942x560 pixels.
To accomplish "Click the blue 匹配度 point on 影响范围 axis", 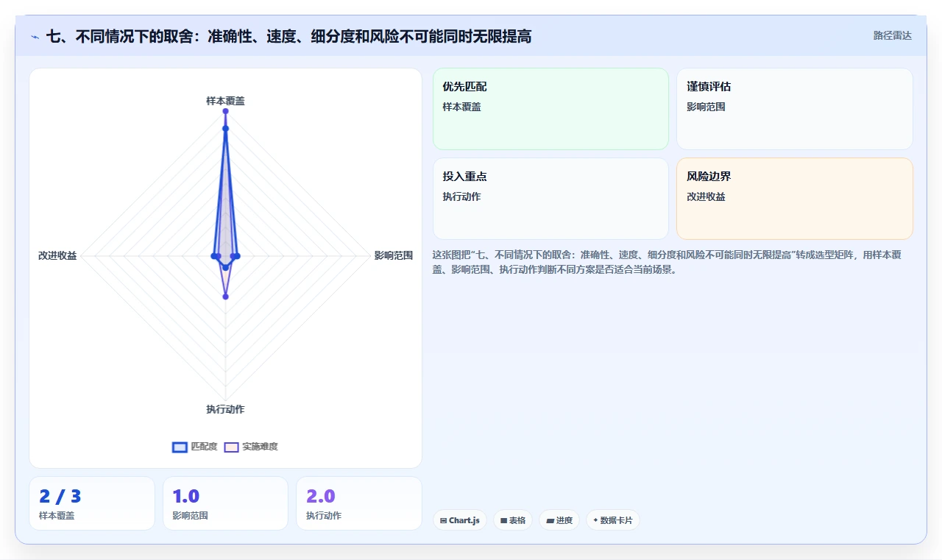I will 237,255.
